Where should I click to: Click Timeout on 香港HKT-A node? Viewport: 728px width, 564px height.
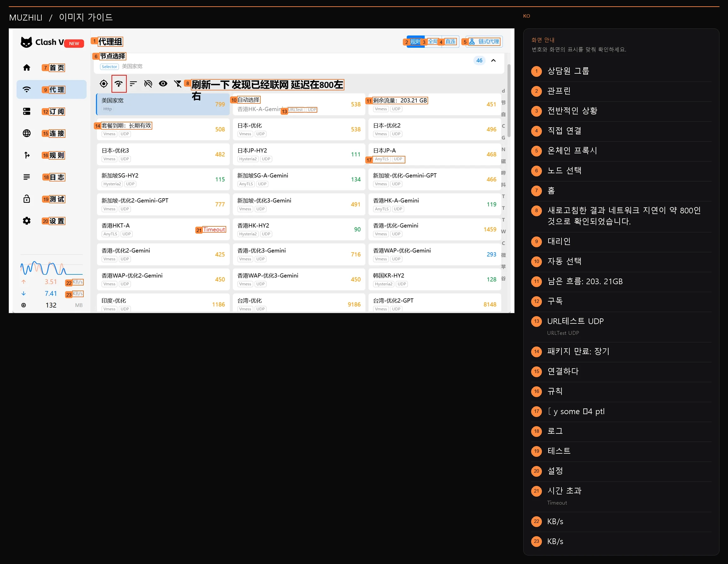click(214, 230)
